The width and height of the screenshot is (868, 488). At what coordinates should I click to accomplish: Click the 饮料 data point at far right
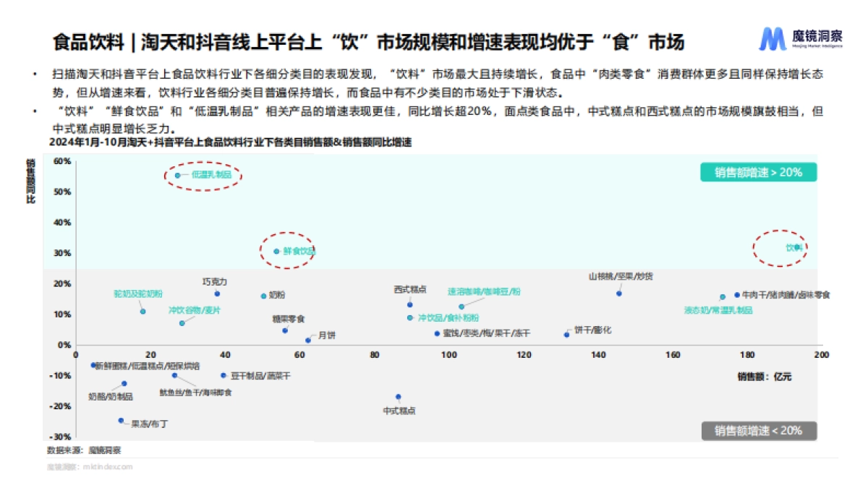797,247
